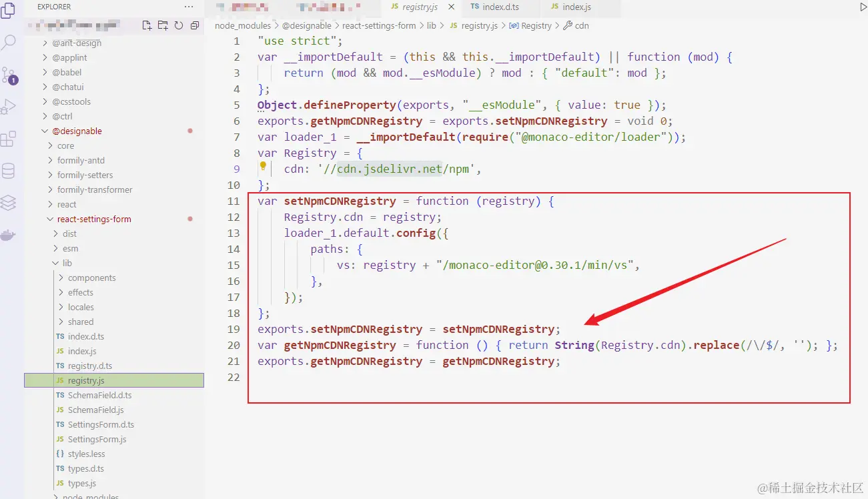Open the Extensions view icon
868x499 pixels.
pos(9,139)
